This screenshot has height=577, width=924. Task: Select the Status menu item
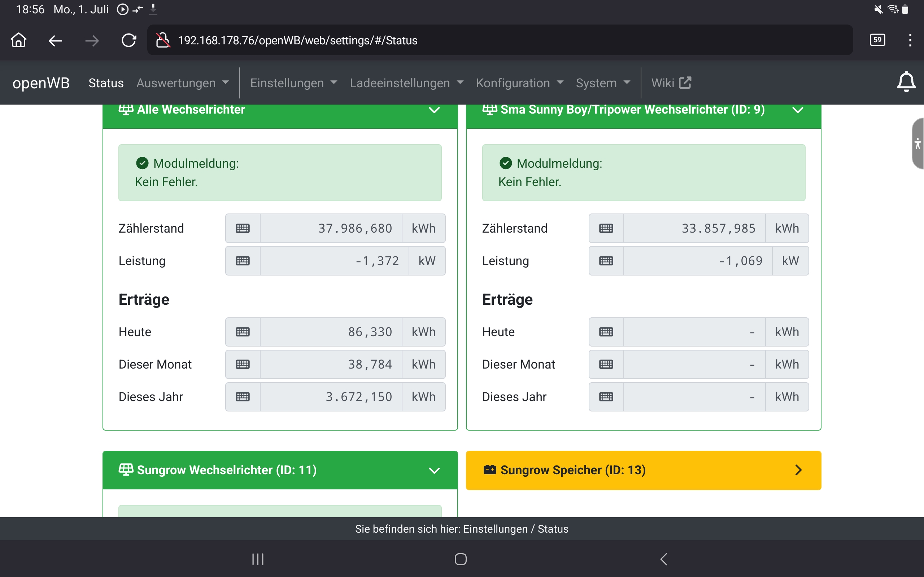106,83
